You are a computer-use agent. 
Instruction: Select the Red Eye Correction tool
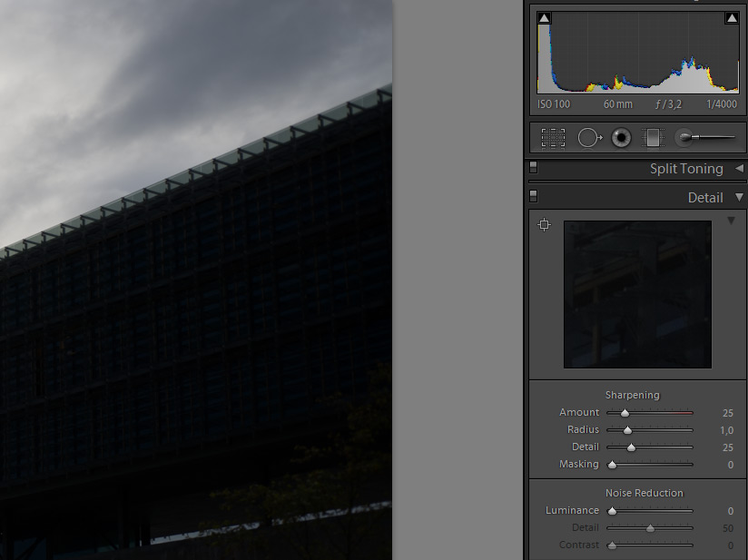click(621, 138)
